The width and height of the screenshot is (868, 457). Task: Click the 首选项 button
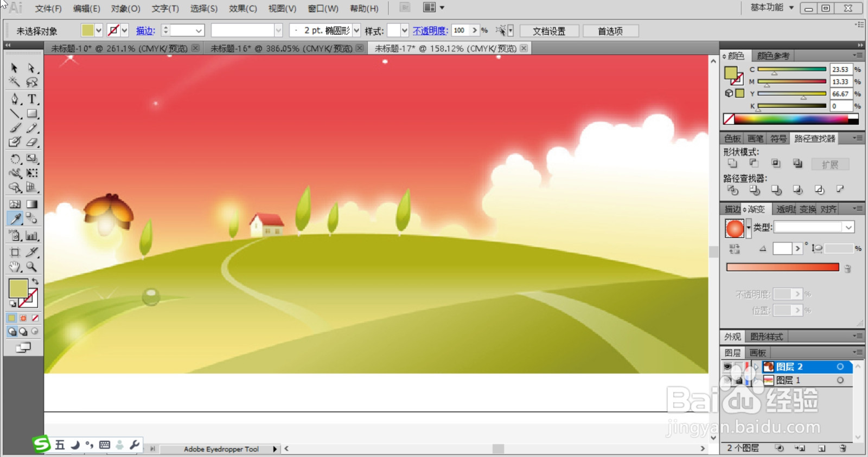610,31
